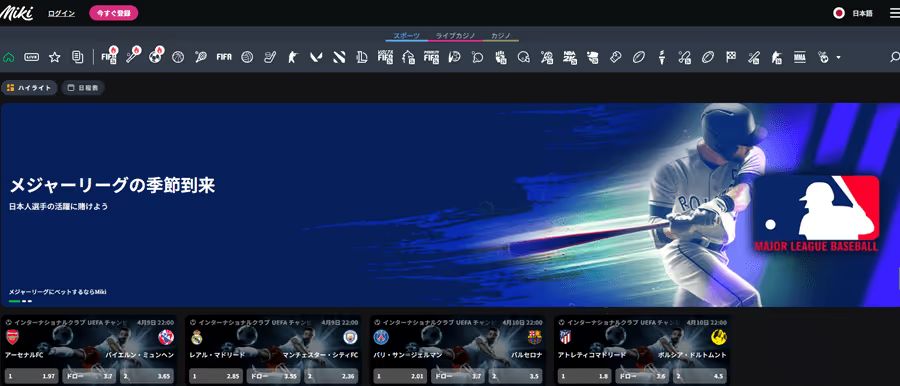The width and height of the screenshot is (900, 386).
Task: Open the hamburger menu icon
Action: 894,13
